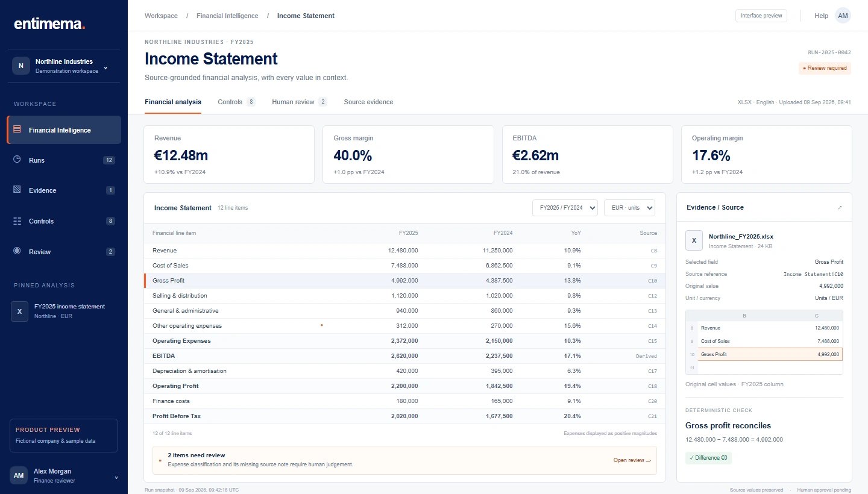Screen dimensions: 868x494
Task: Switch to the Financial analysis tab
Action: pos(173,102)
